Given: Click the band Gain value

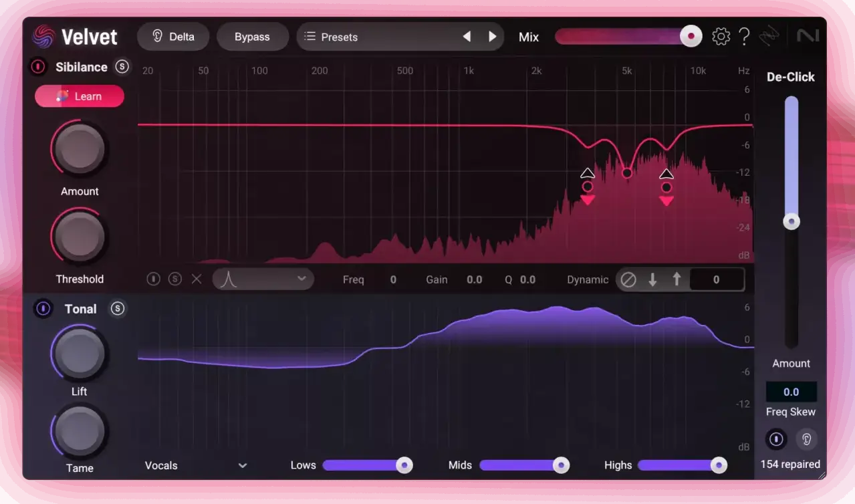Looking at the screenshot, I should (x=475, y=279).
